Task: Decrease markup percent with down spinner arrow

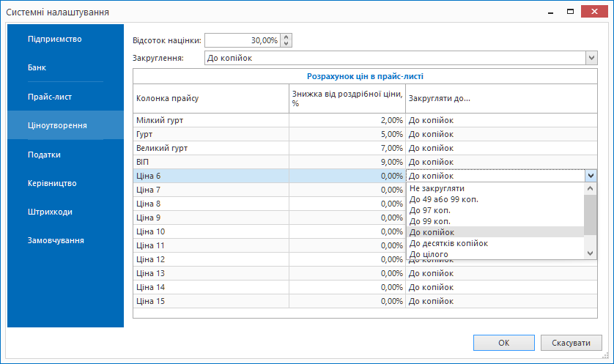Action: (286, 44)
